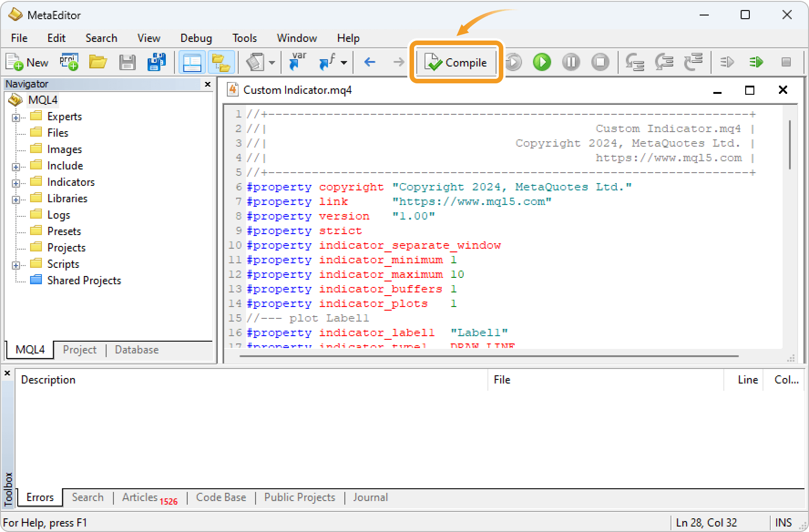Open the Search menu

point(101,38)
